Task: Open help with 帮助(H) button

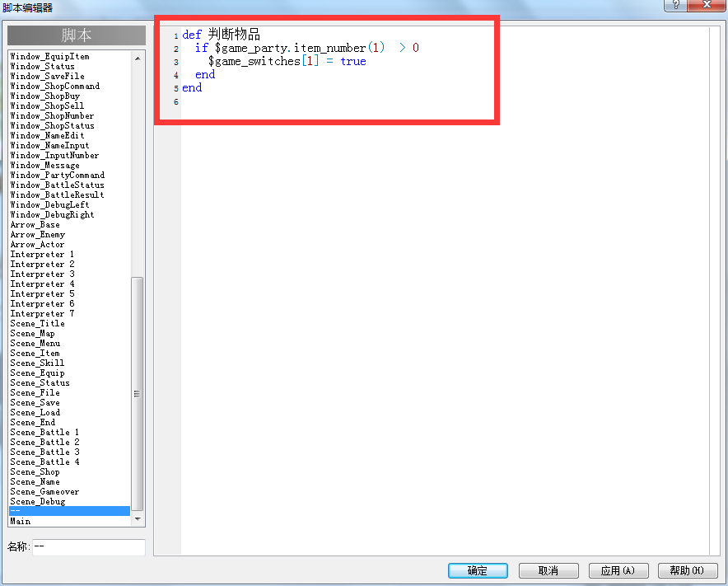Action: 688,570
